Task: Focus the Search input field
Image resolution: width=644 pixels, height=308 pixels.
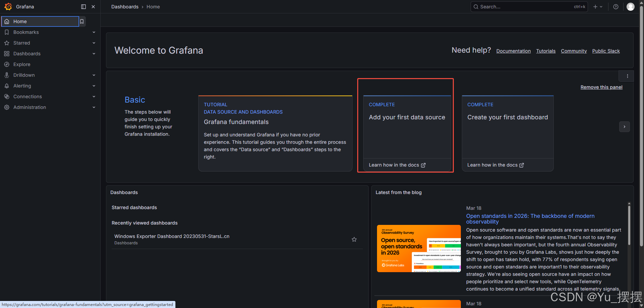Action: coord(529,7)
